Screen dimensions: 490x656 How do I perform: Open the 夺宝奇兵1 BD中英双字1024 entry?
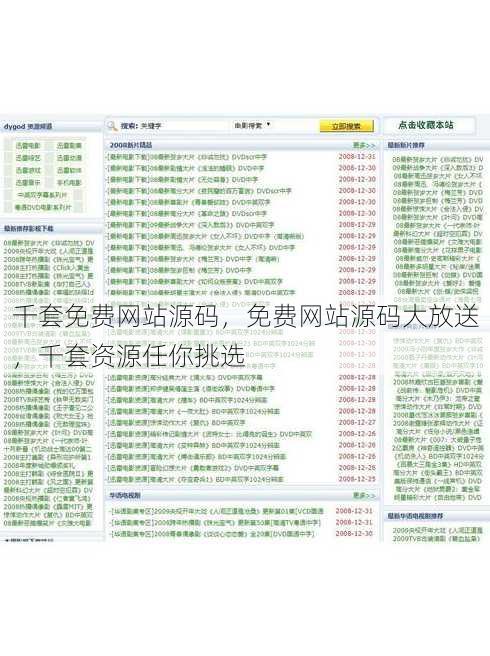coord(195,479)
